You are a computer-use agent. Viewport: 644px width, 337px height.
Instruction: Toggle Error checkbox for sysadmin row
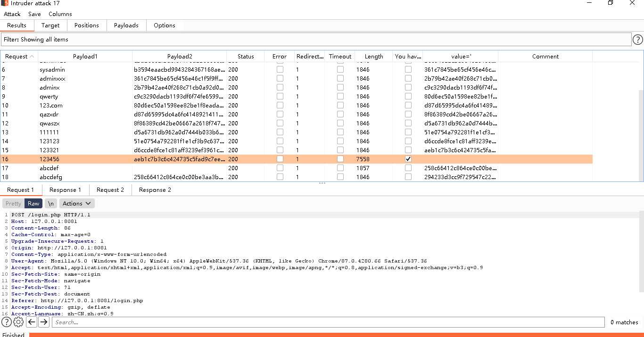[280, 69]
